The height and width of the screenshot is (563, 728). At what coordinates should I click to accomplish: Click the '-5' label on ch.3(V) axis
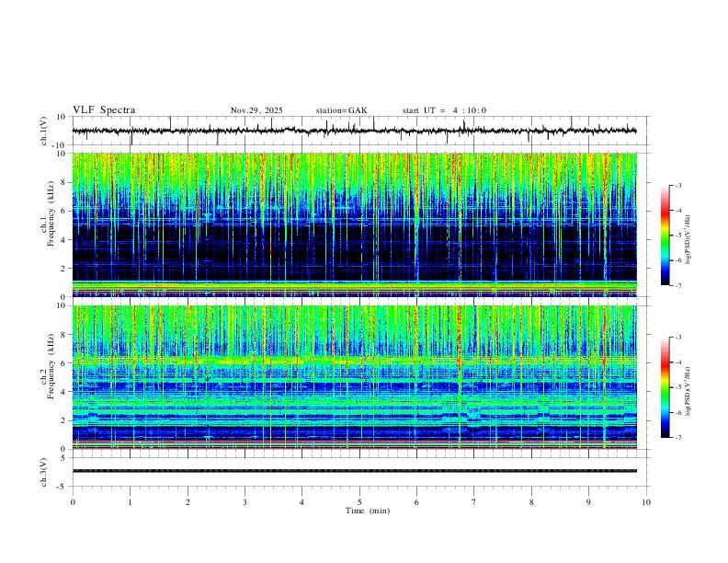click(63, 487)
